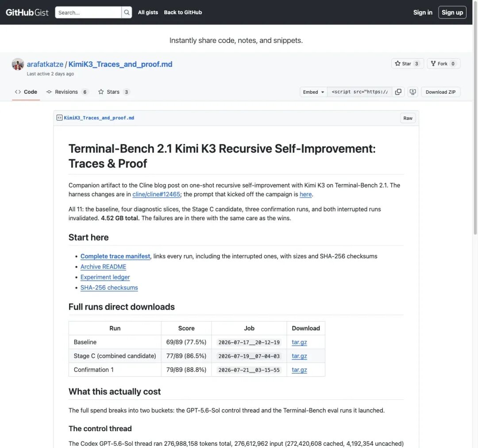This screenshot has width=478, height=448.
Task: Go Back to GitHub
Action: (x=183, y=12)
